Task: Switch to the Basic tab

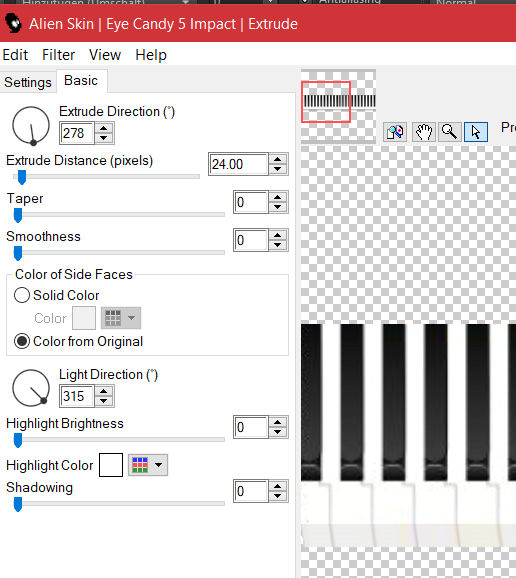Action: click(x=81, y=81)
